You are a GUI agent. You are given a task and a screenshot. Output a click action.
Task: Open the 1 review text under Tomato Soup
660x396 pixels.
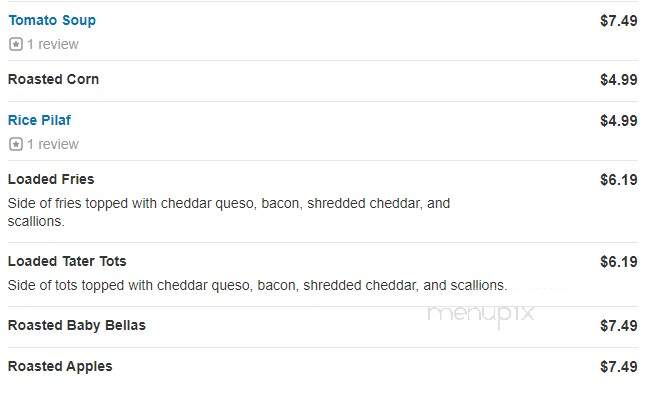pos(53,44)
